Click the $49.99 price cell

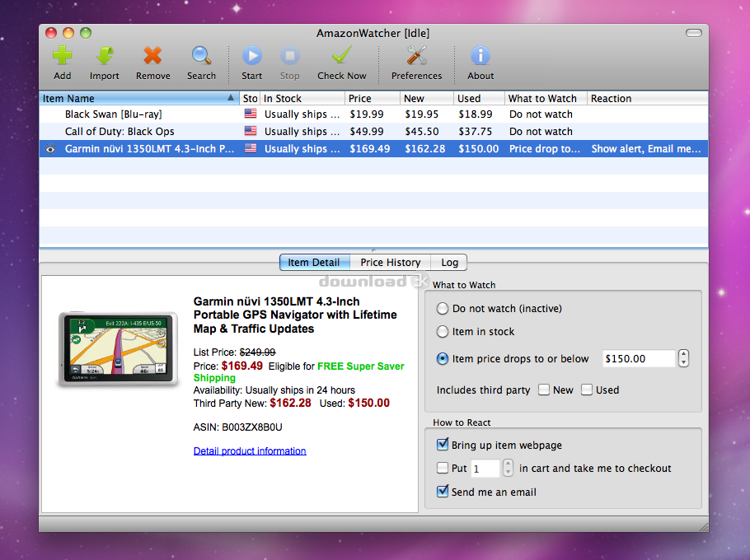[367, 132]
